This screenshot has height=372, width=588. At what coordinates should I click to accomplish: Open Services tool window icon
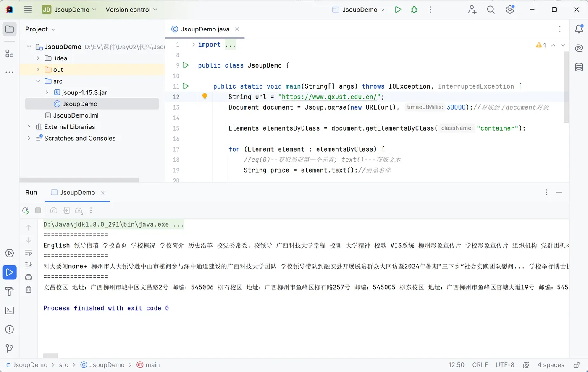point(9,253)
